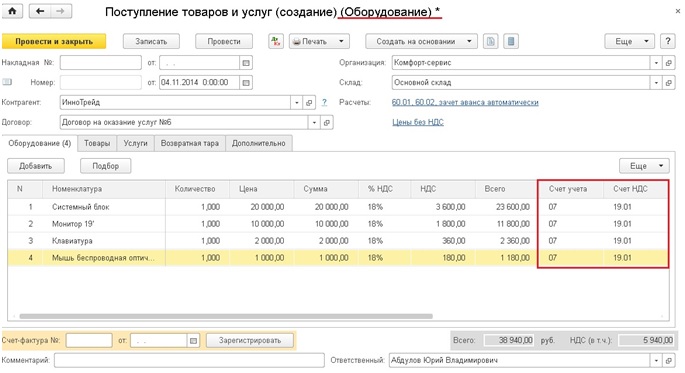Expand the Контрагент dropdown list
This screenshot has width=685, height=373.
pyautogui.click(x=297, y=103)
